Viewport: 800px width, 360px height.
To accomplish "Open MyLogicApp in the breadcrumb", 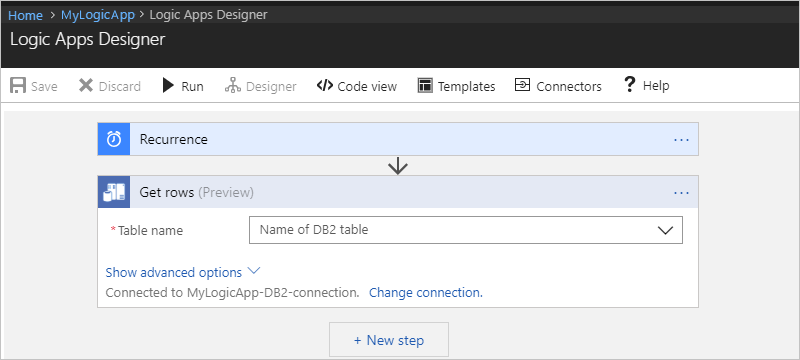I will point(98,15).
